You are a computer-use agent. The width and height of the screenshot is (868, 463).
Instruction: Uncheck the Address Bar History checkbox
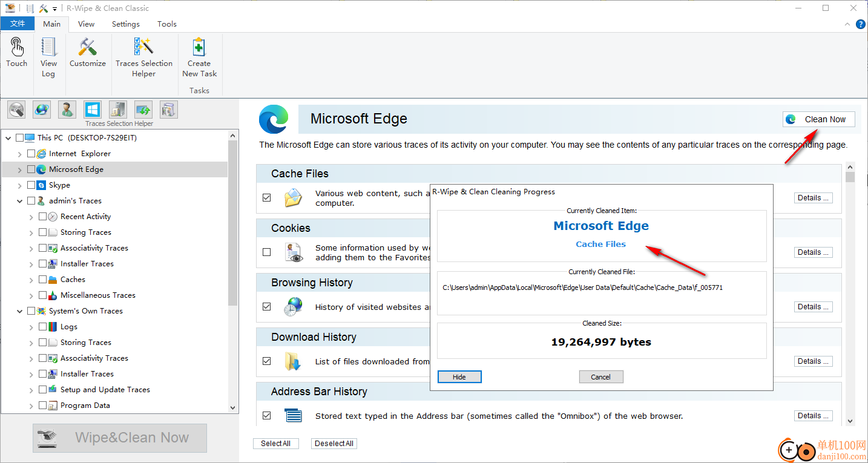[x=266, y=415]
